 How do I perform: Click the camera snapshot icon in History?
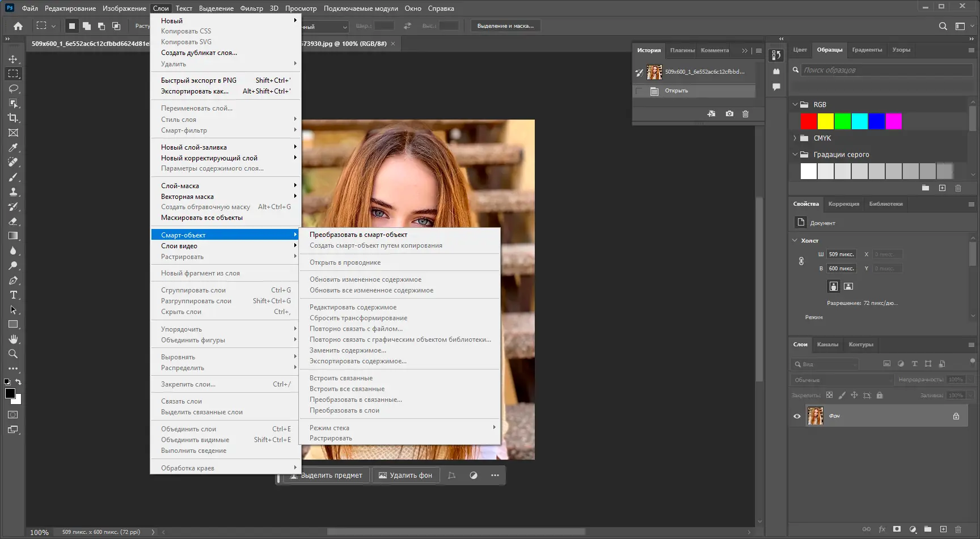(x=729, y=114)
